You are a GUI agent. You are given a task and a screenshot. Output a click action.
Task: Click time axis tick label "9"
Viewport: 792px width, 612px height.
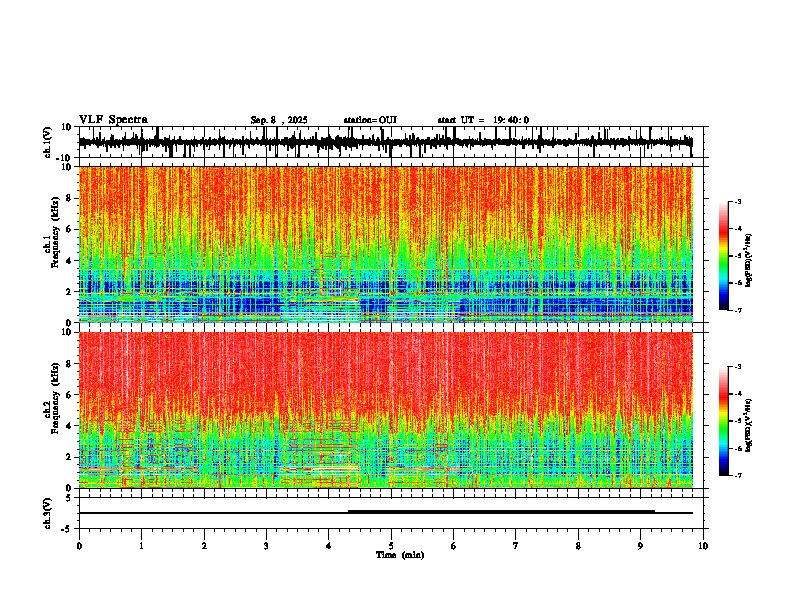(640, 546)
